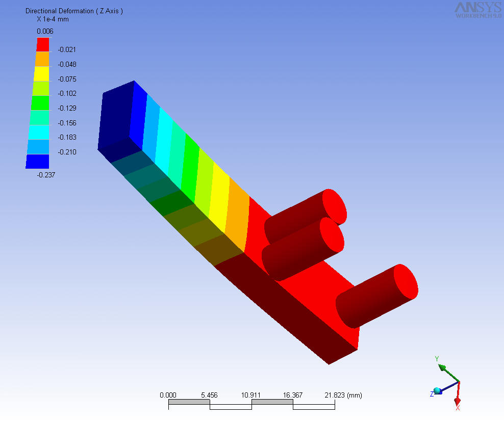The height and width of the screenshot is (422, 504).
Task: Click the legend minimum value -0.237
Action: [46, 175]
